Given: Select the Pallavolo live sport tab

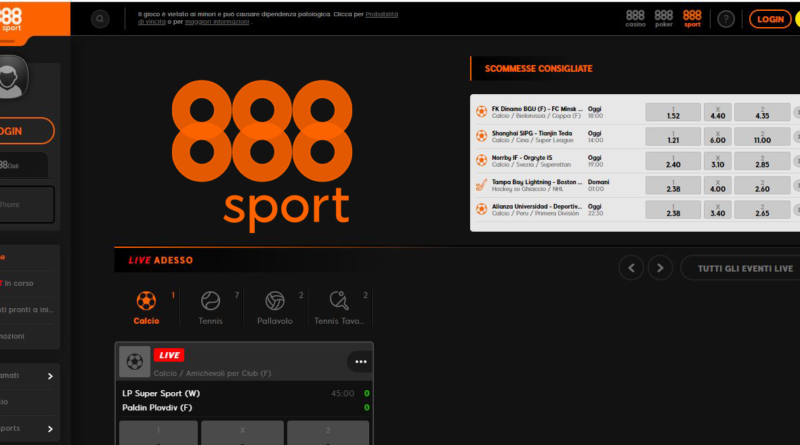Looking at the screenshot, I should point(275,308).
